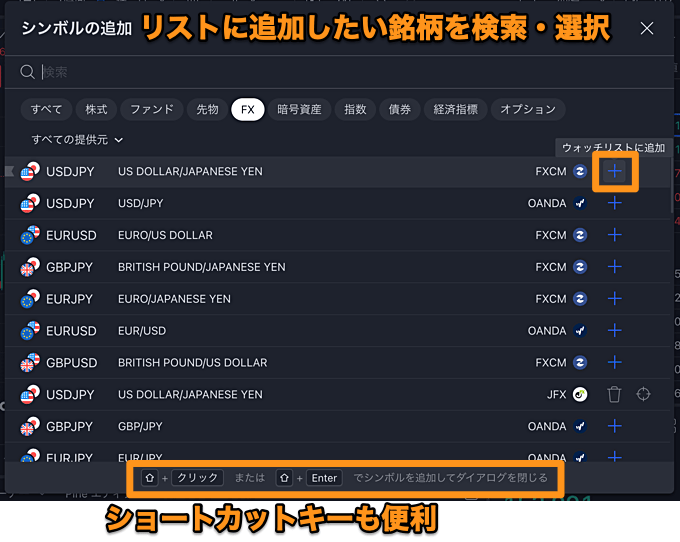This screenshot has height=542, width=680.
Task: Click the flag icon of FXCM GBPUSD
Action: click(30, 362)
